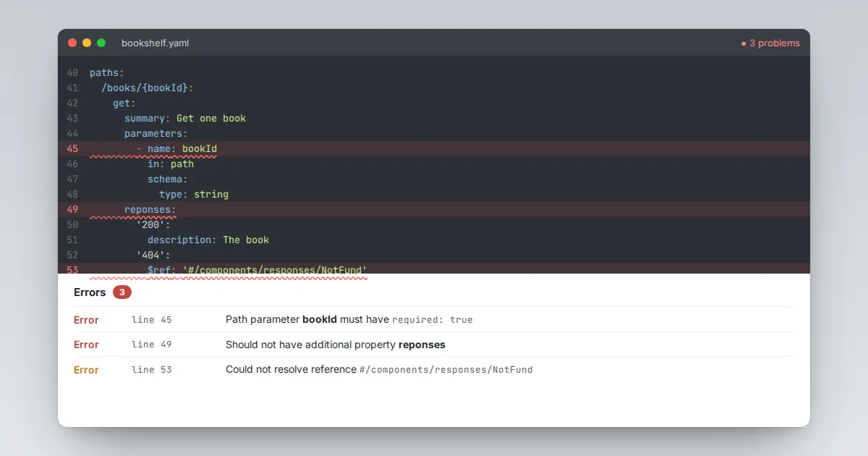Viewport: 868px width, 456px height.
Task: Click the misspelled 'reponses:' code line
Action: (150, 210)
